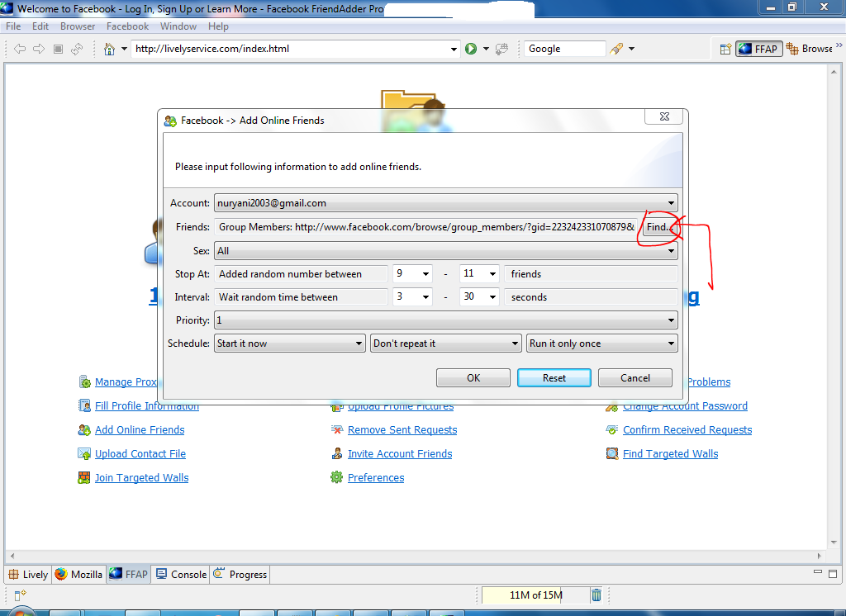Open the Find Targeted Walls link

click(x=671, y=453)
